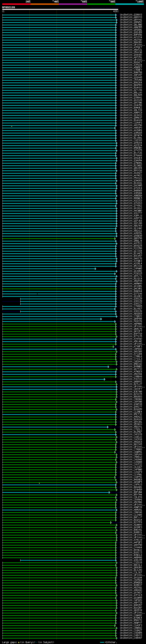
Task: Click the label UniRef100_Q37106
Action: point(131,294)
